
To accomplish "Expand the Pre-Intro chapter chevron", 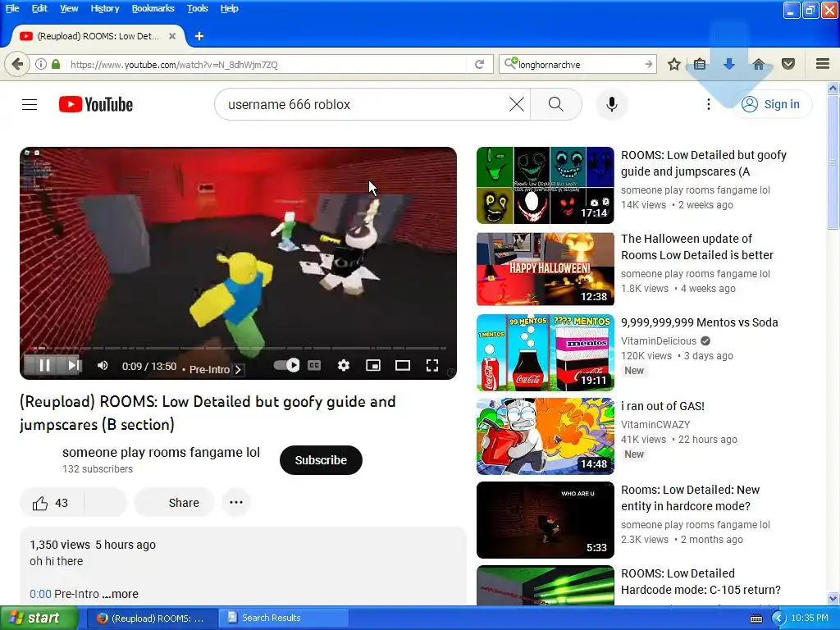I will click(239, 370).
